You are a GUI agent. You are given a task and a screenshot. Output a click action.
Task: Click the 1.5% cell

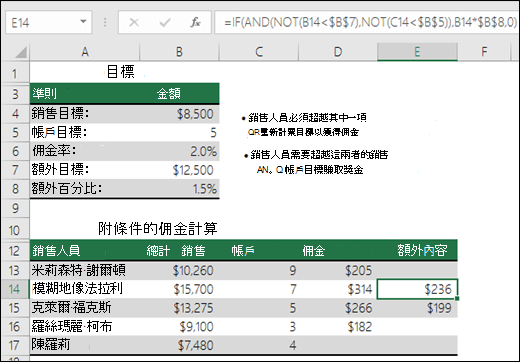point(179,189)
